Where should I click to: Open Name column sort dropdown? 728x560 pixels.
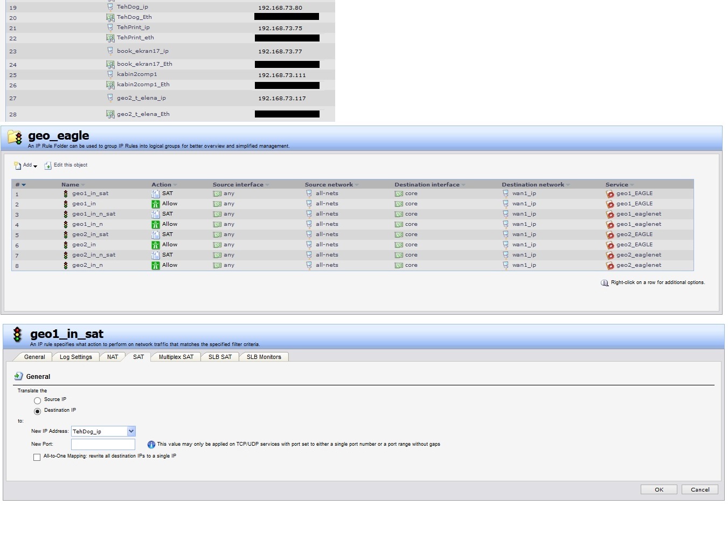(x=83, y=185)
